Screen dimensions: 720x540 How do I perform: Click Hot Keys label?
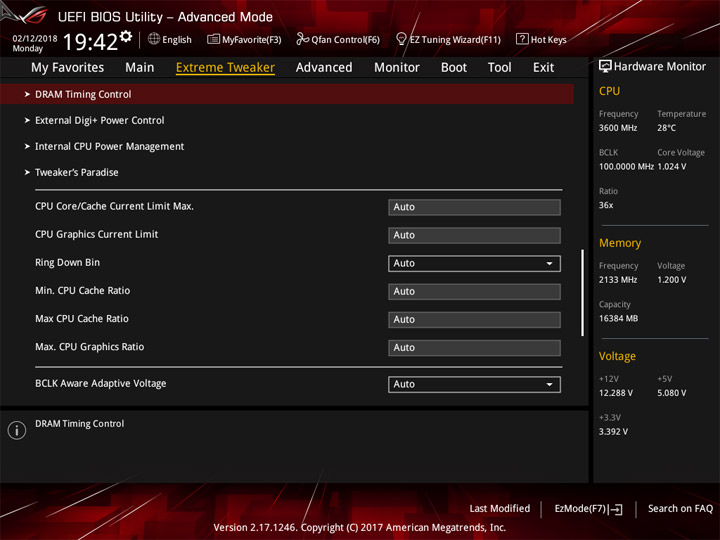click(549, 39)
